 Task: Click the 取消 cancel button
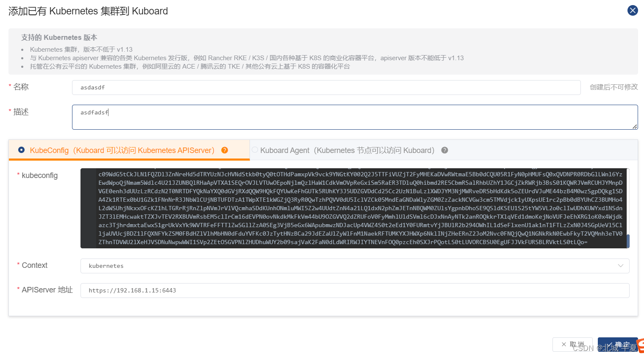(572, 344)
